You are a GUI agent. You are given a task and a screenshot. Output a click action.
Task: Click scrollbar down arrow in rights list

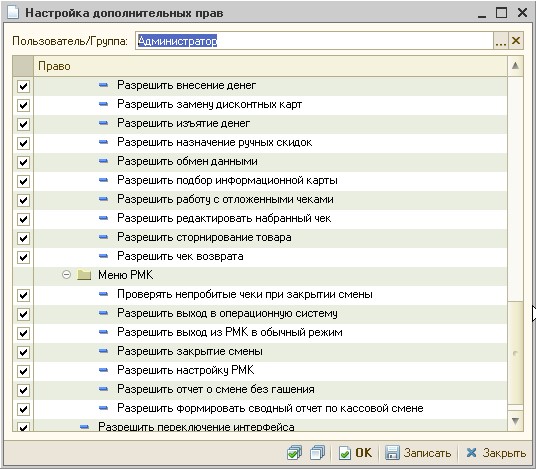click(x=515, y=421)
